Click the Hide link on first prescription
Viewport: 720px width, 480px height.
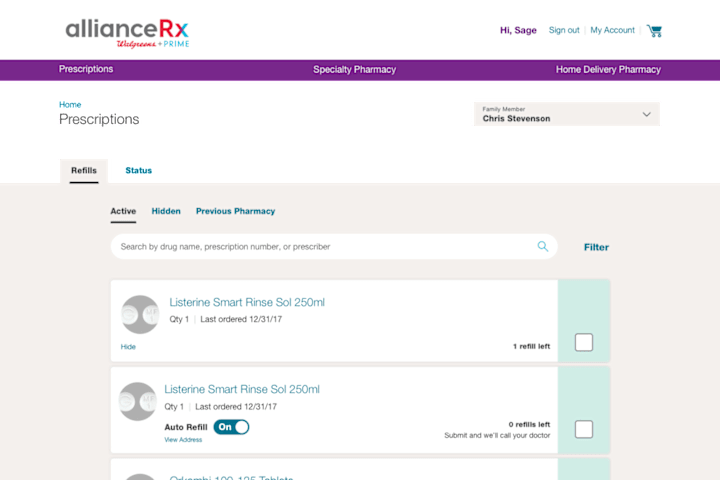point(128,347)
